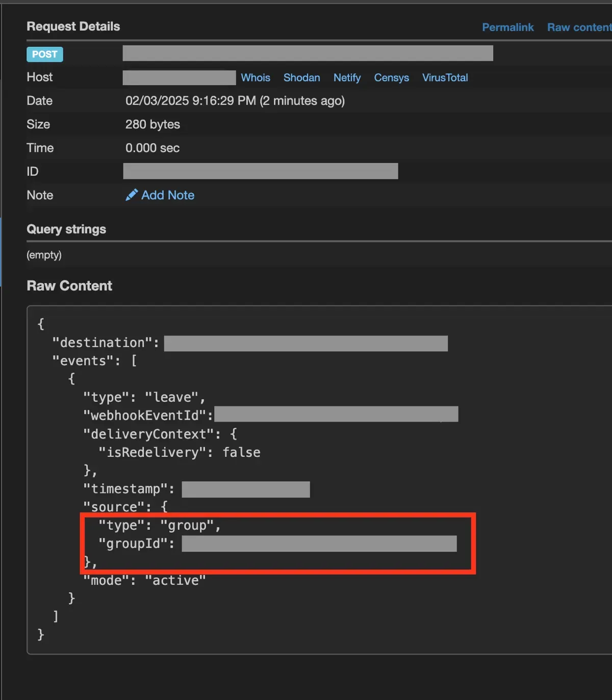Image resolution: width=612 pixels, height=700 pixels.
Task: Click the POST method badge
Action: [44, 54]
